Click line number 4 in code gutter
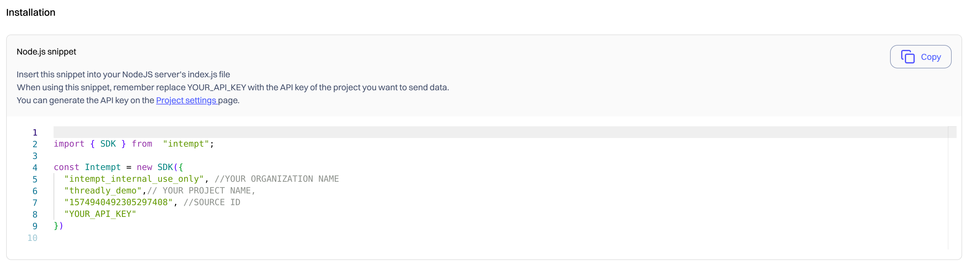Image resolution: width=980 pixels, height=276 pixels. point(34,168)
